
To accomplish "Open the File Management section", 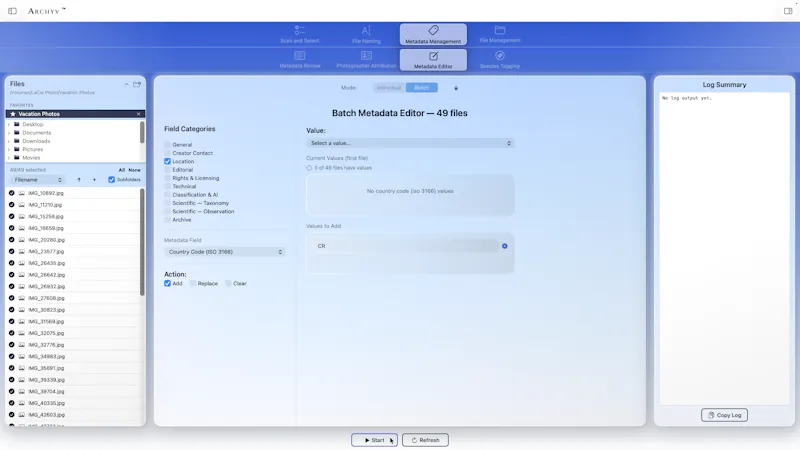I will (x=500, y=34).
